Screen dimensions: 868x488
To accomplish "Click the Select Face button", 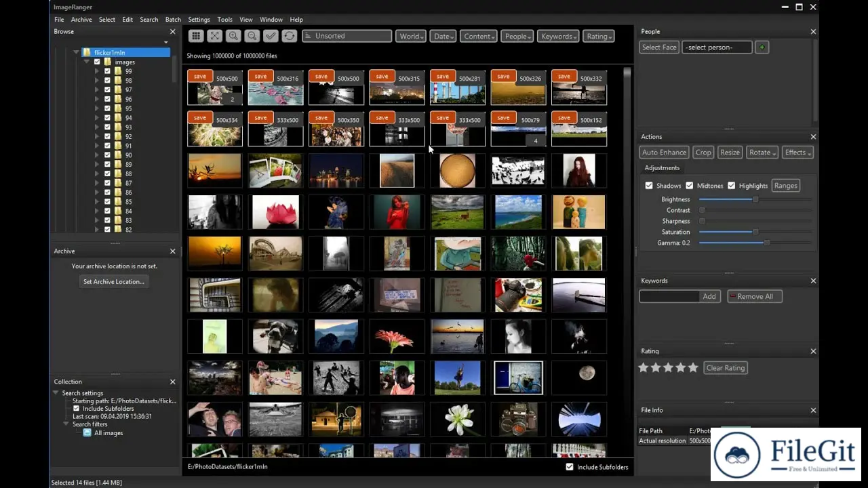I will (659, 47).
